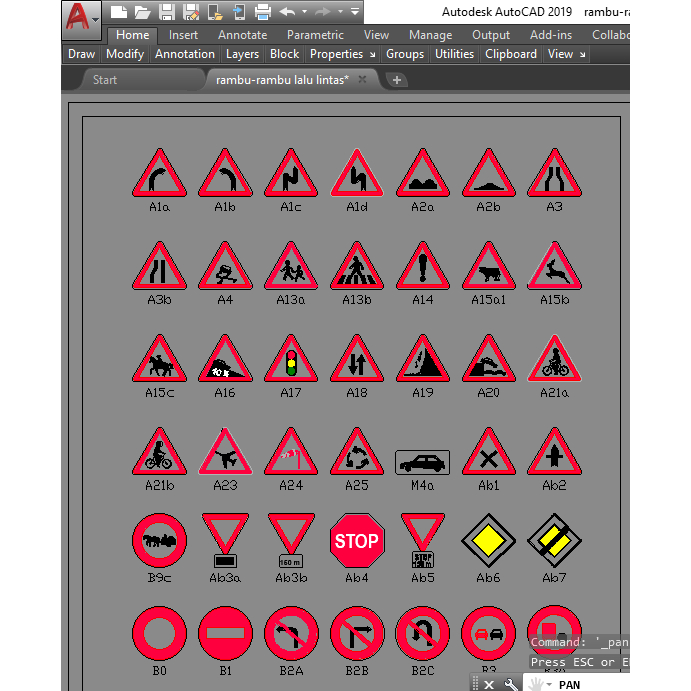This screenshot has height=691, width=691.
Task: Expand the Draw panel
Action: [82, 54]
